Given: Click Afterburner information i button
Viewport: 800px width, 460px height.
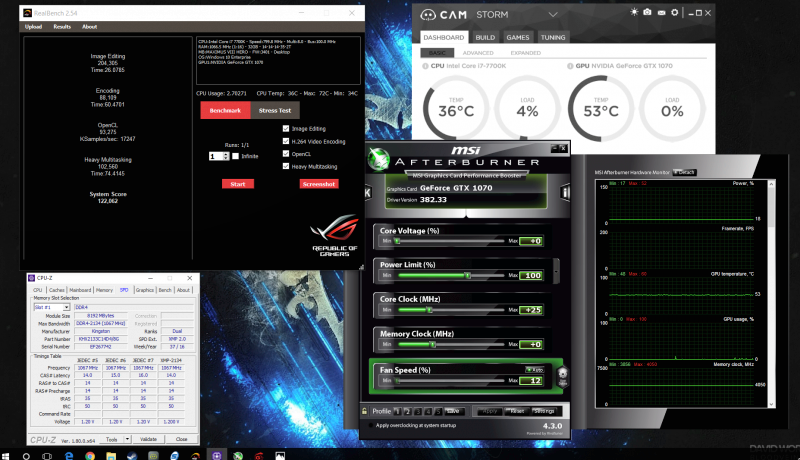Looking at the screenshot, I should click(x=565, y=192).
